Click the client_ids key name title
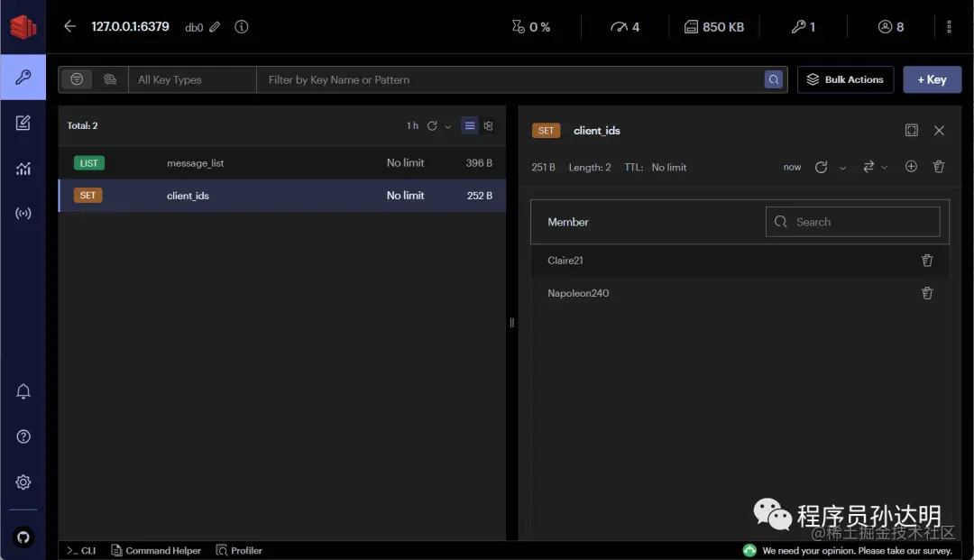 click(x=596, y=131)
